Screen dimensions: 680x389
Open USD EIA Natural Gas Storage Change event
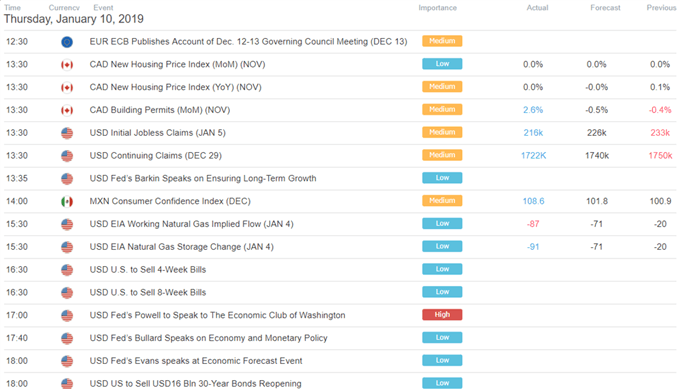click(181, 247)
